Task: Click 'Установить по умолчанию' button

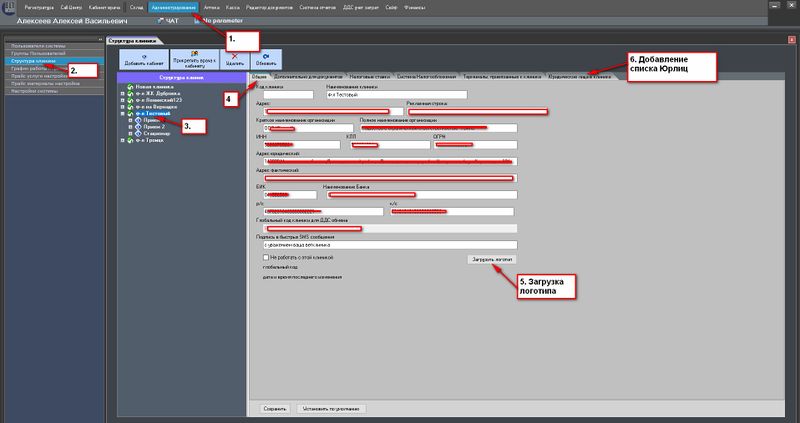Action: coord(329,409)
